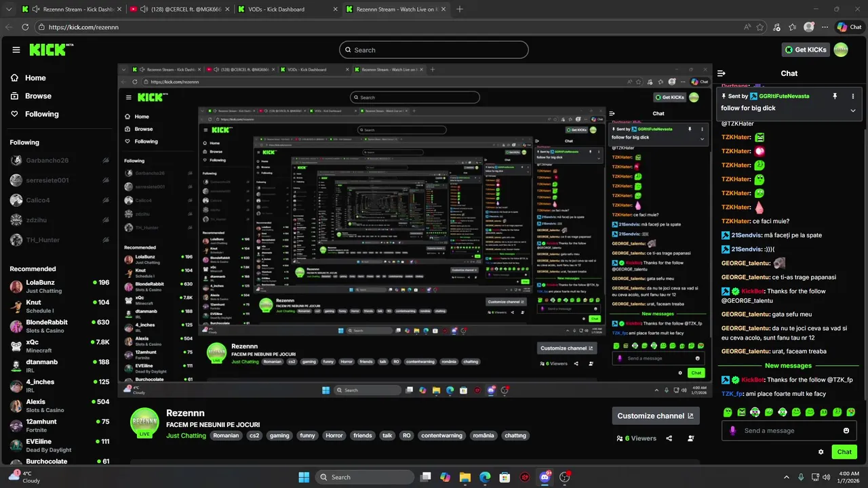Click the Romanian tag
This screenshot has height=488, width=868.
[226, 436]
